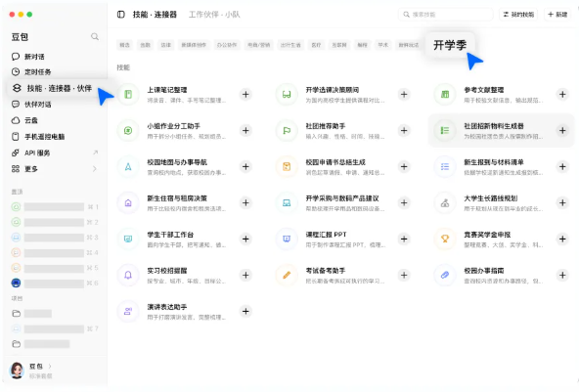Add the 参考文献整理 skill with plus
Screen dimensions: 579x392
(562, 95)
